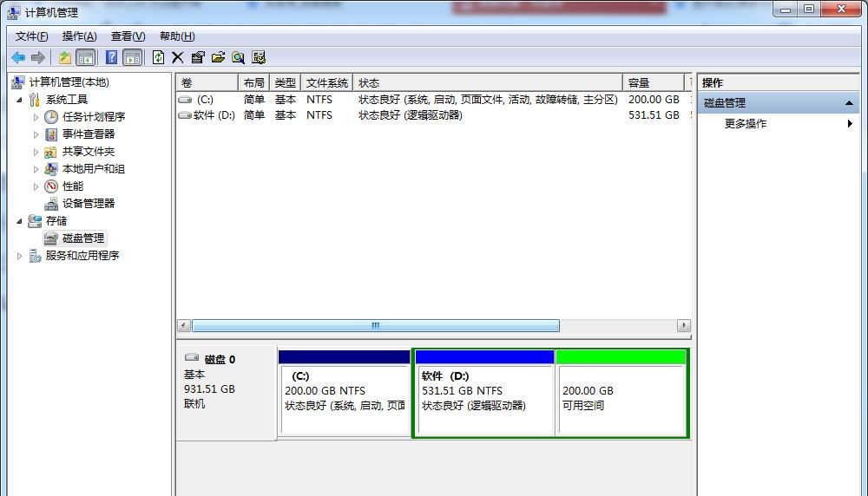Open the 操作(A) menu

tap(79, 36)
